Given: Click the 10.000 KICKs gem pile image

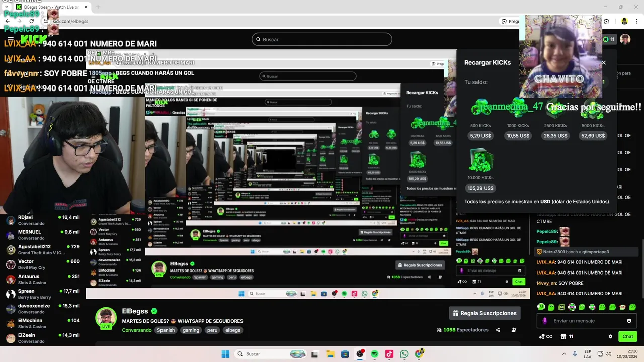Looking at the screenshot, I should (x=480, y=161).
